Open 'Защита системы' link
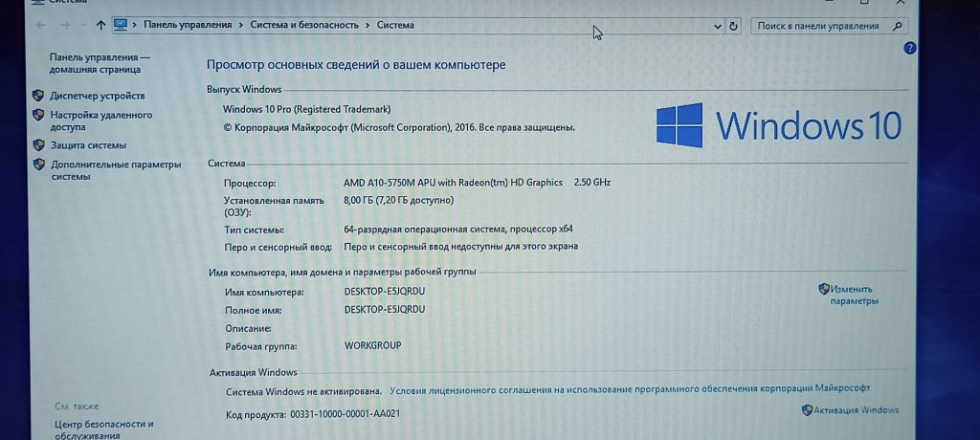The image size is (980, 440). click(88, 145)
